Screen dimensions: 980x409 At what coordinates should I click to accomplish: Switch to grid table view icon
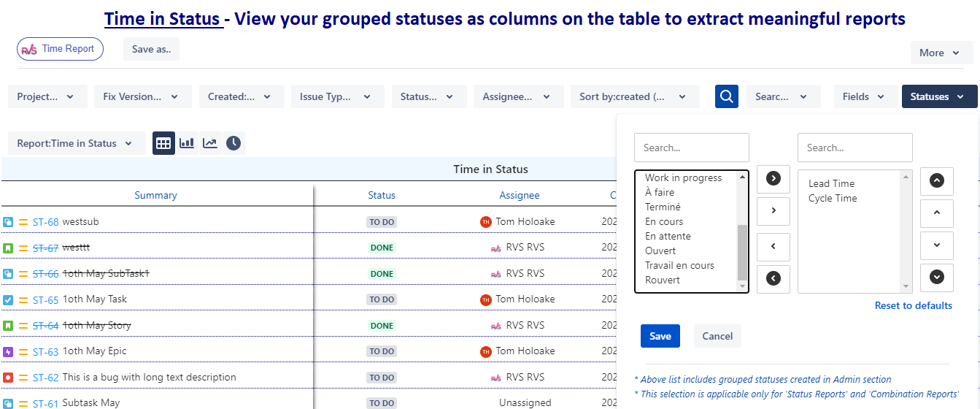[163, 143]
